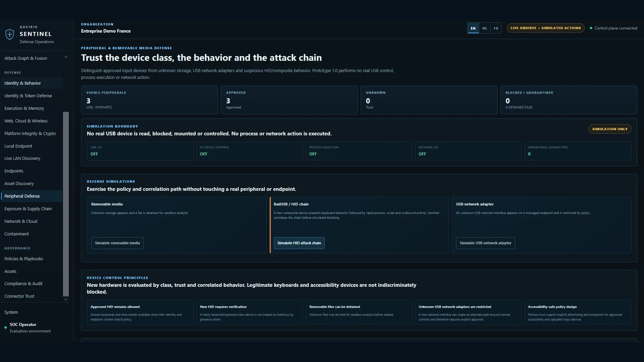The width and height of the screenshot is (644, 362).
Task: Click the SOC Operator profile entry
Action: [x=30, y=327]
